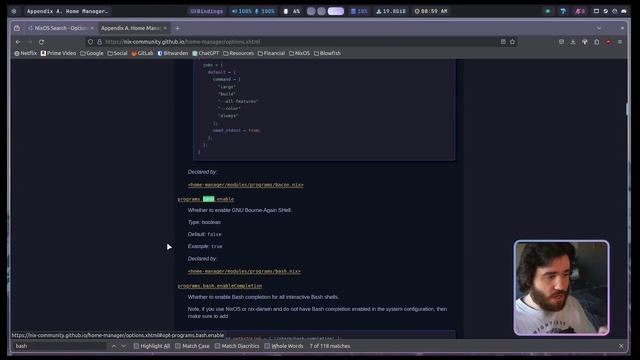The width and height of the screenshot is (640, 360).
Task: Click the battery 4% indicator
Action: (292, 11)
